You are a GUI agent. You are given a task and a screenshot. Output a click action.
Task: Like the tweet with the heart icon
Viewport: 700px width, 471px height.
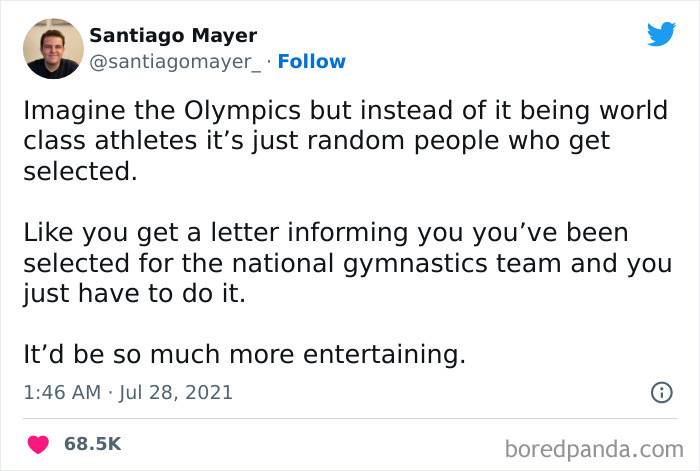38,442
